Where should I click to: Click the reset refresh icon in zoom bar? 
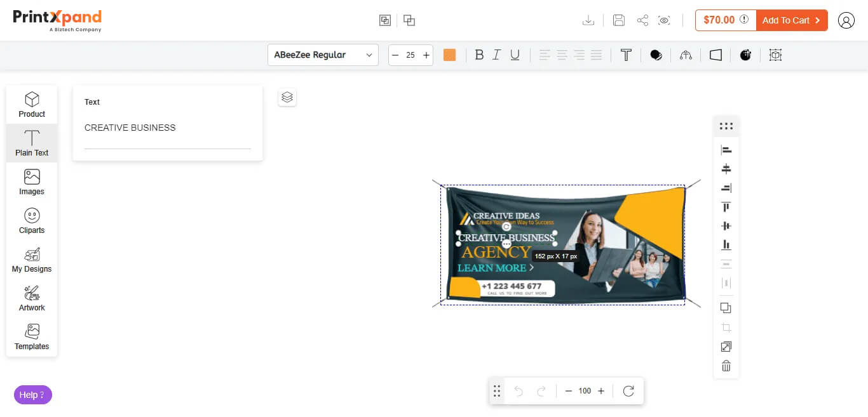[x=628, y=391]
